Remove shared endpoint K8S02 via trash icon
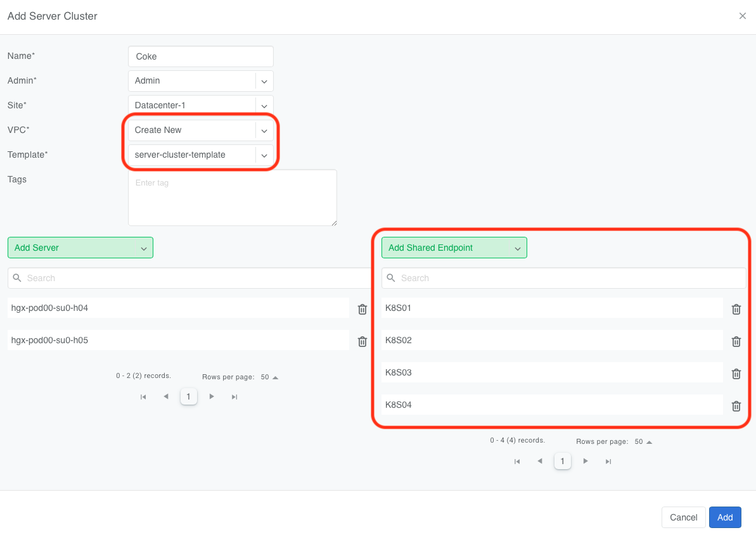This screenshot has height=542, width=756. [x=736, y=341]
